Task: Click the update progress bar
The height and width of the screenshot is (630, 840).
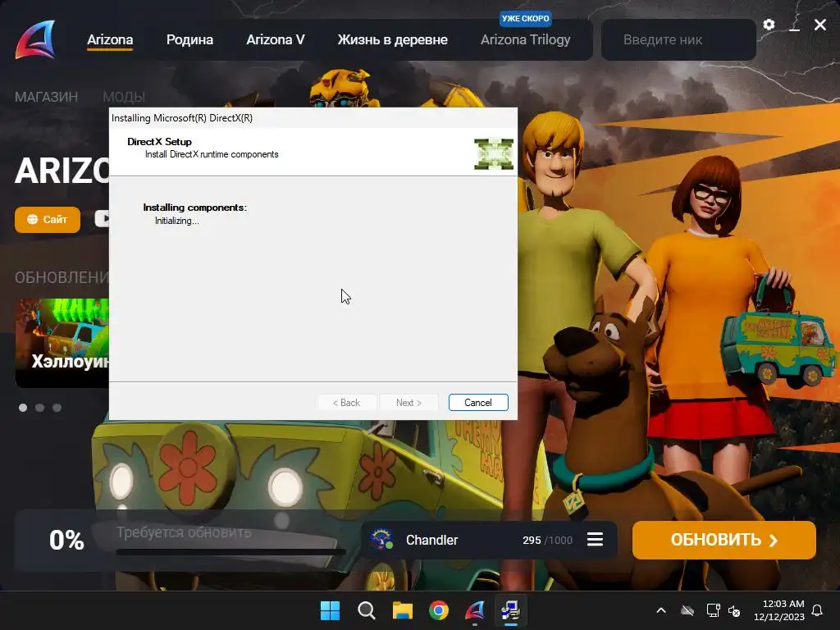Action: pyautogui.click(x=231, y=551)
